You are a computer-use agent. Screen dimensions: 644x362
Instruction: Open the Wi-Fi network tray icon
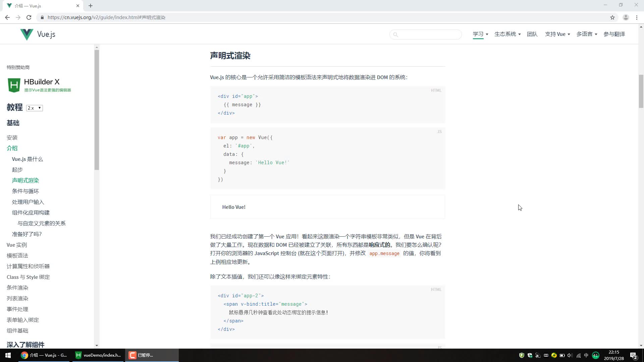(x=578, y=355)
